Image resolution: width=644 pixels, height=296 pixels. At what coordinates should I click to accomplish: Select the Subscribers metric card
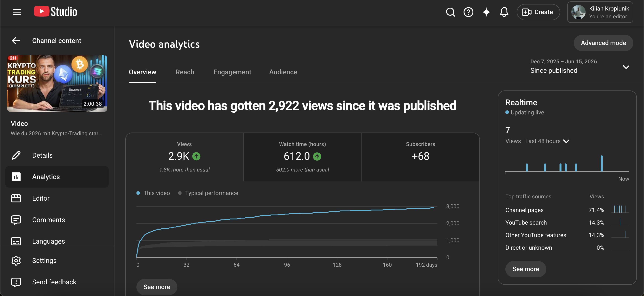pos(420,157)
